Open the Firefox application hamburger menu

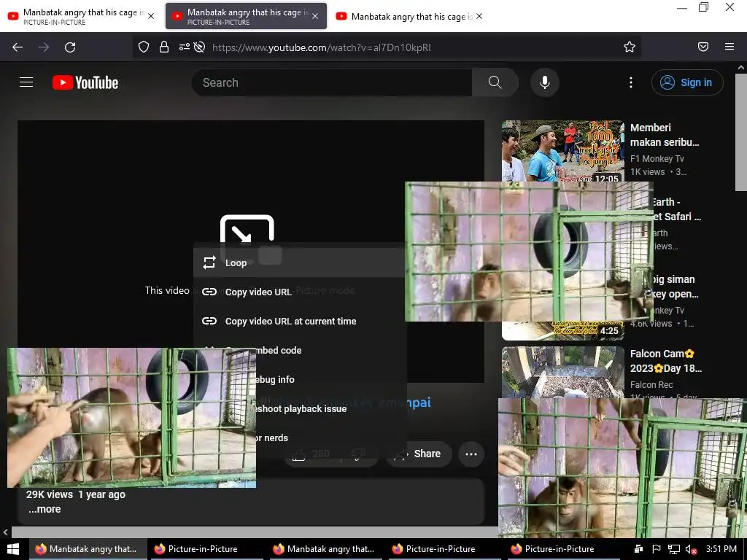tap(729, 47)
